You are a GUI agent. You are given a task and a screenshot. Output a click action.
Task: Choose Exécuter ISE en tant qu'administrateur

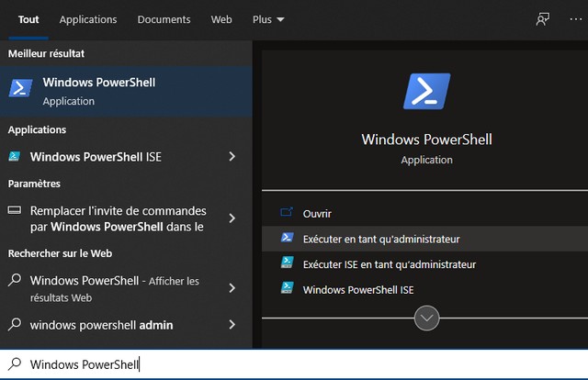pyautogui.click(x=424, y=264)
